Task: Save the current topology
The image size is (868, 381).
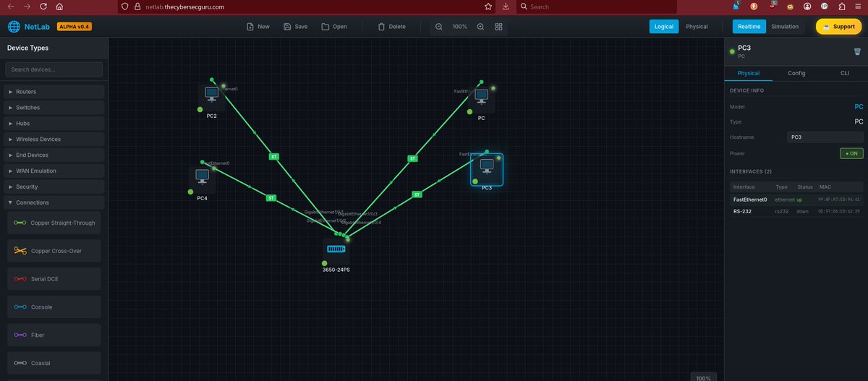Action: coord(296,27)
